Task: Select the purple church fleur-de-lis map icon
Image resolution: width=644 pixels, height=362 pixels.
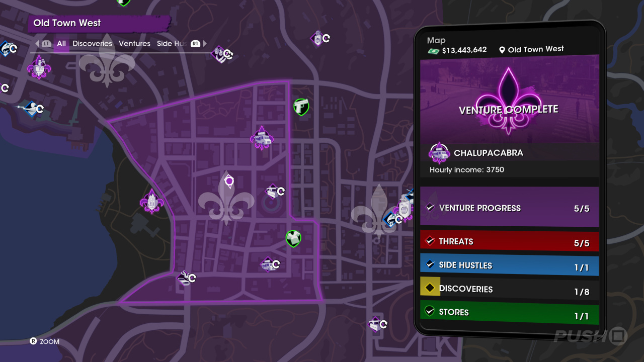Action: coord(151,202)
